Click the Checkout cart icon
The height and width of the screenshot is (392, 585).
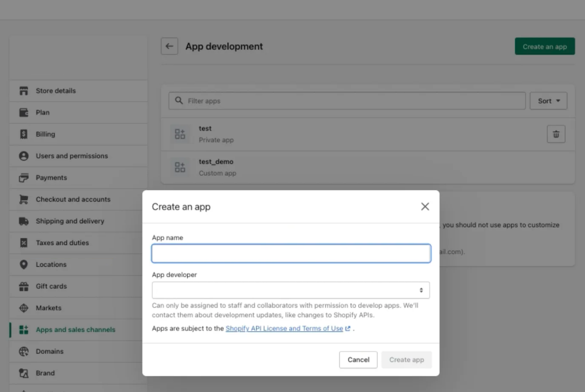24,199
